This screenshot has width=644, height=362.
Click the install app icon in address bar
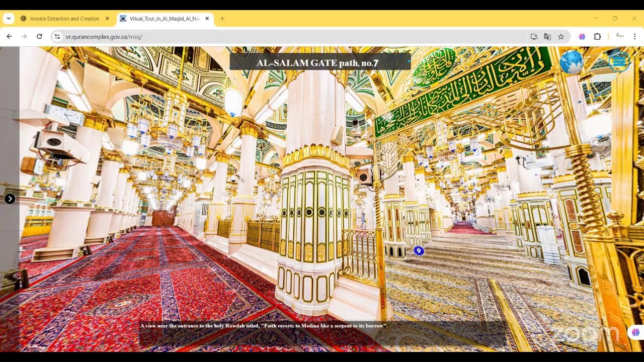coord(534,37)
